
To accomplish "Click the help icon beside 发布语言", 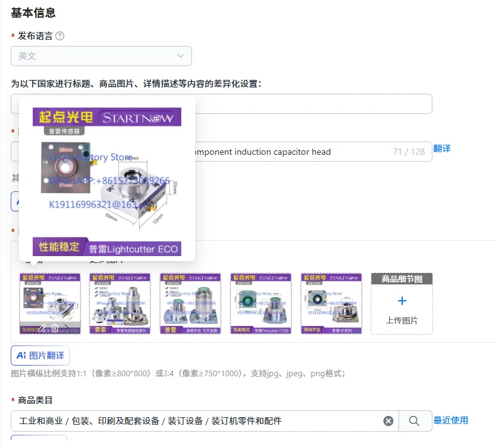I will click(x=60, y=36).
